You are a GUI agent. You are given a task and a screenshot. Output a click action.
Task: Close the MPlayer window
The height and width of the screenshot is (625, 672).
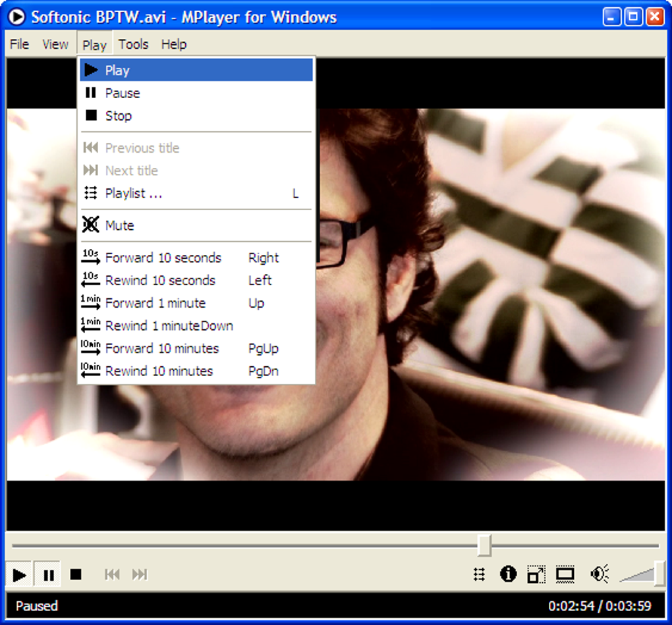(x=656, y=16)
